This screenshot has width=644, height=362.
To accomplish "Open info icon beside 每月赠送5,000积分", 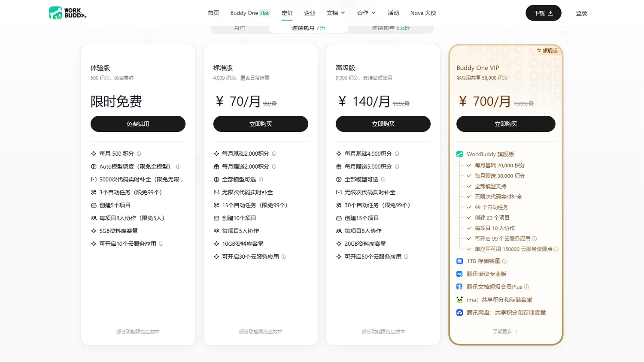I will tap(397, 166).
